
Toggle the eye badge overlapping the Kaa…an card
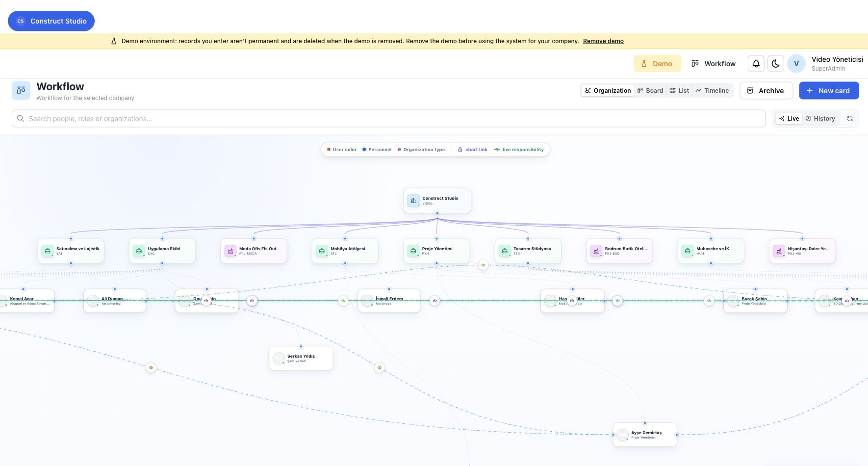(x=846, y=301)
